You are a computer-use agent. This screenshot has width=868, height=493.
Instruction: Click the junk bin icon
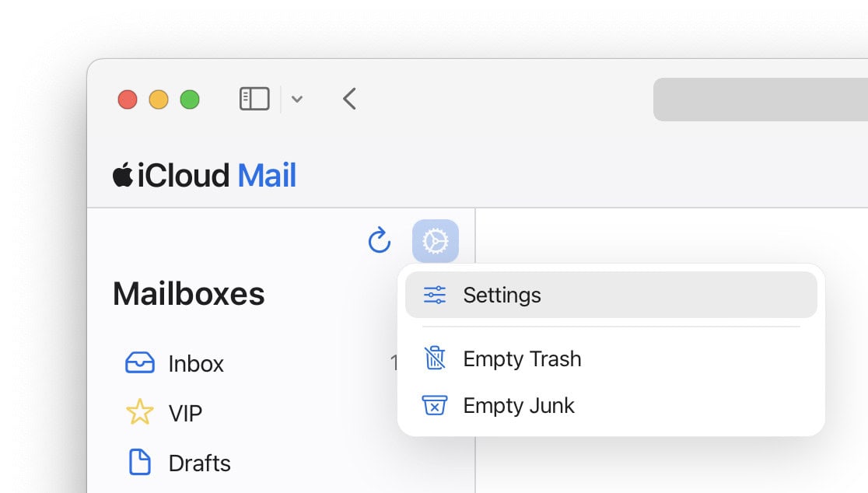tap(435, 405)
